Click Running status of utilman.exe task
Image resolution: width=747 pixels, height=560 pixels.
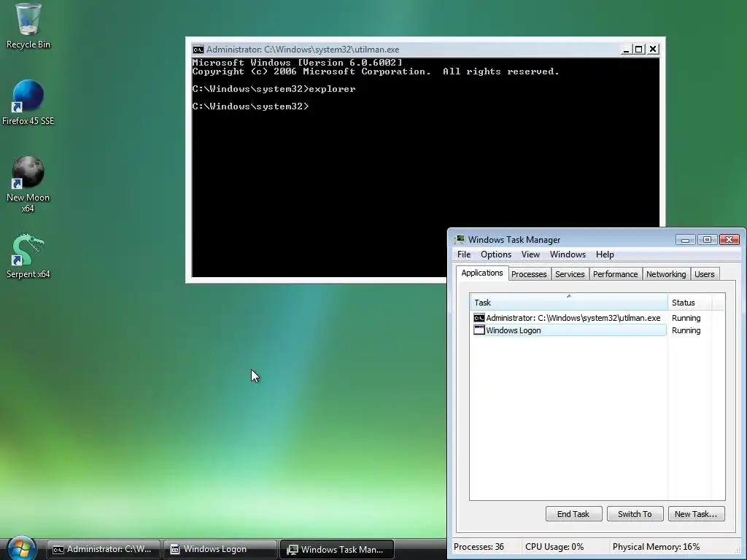point(686,318)
